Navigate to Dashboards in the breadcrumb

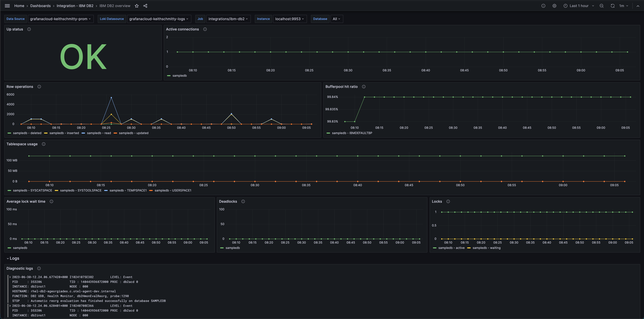40,6
